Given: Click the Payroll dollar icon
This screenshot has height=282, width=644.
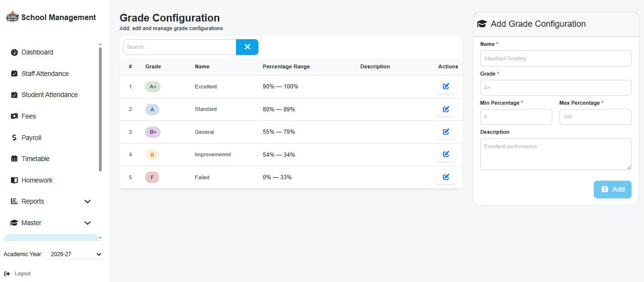Looking at the screenshot, I should (14, 138).
